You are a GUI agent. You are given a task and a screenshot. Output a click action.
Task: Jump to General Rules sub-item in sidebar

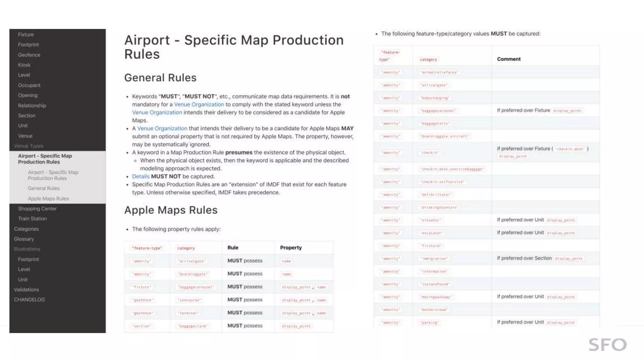click(x=44, y=188)
